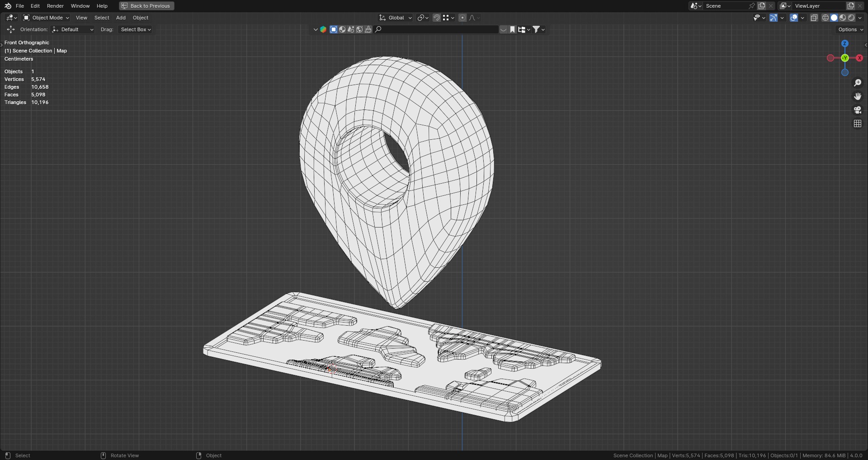Open the Object Mode selector
868x460 pixels.
[46, 18]
